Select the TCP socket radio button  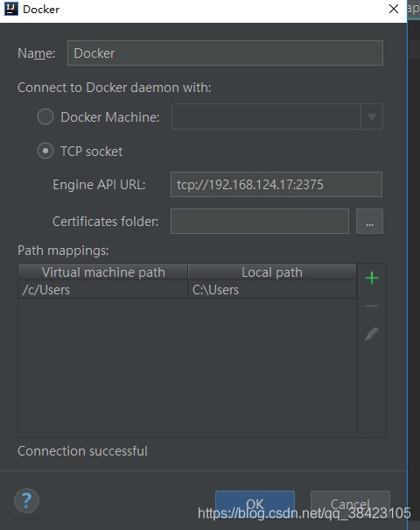pos(45,151)
